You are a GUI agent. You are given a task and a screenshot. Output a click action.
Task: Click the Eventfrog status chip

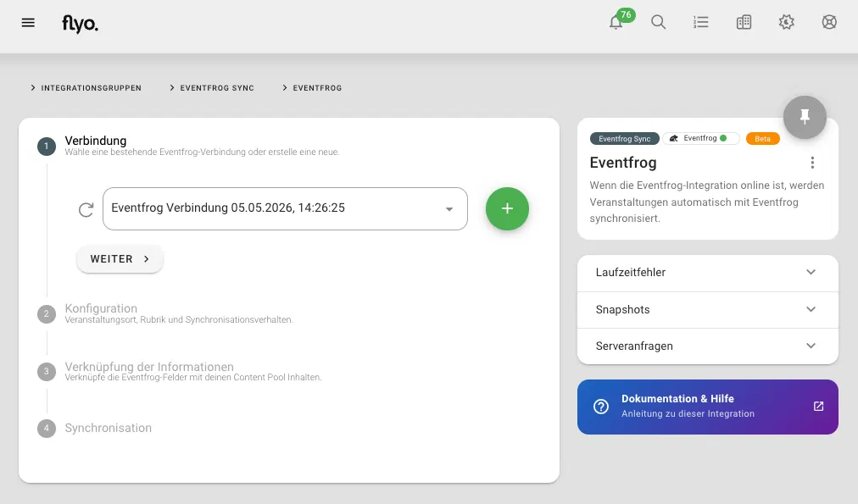coord(701,138)
